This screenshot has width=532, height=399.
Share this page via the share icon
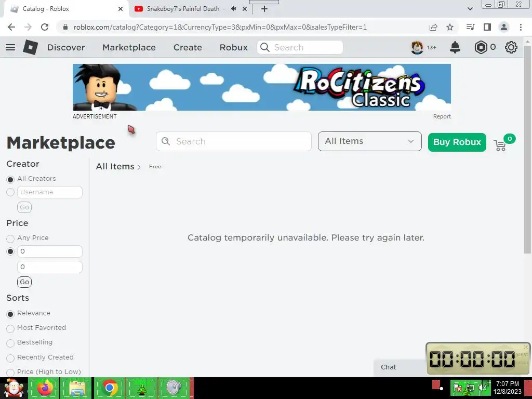433,27
